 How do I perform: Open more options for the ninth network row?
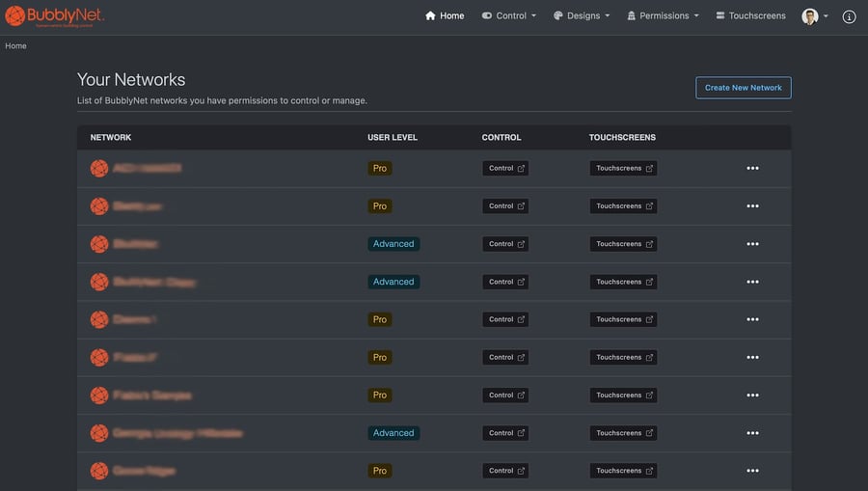(x=752, y=471)
